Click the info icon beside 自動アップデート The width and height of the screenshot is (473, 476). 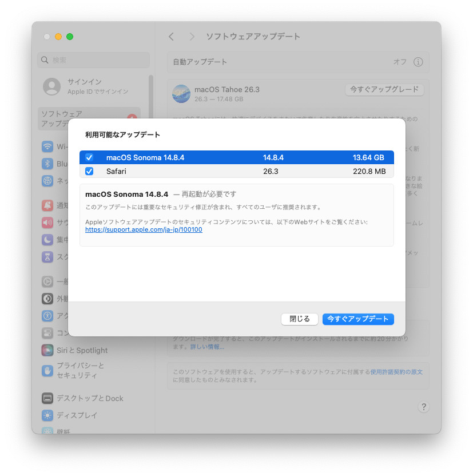point(418,62)
